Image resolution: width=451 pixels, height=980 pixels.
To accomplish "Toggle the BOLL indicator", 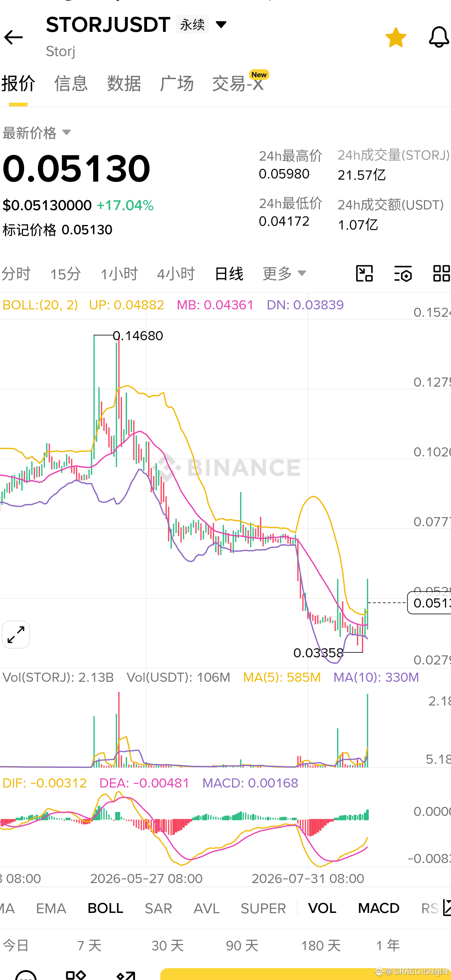I will coord(105,908).
